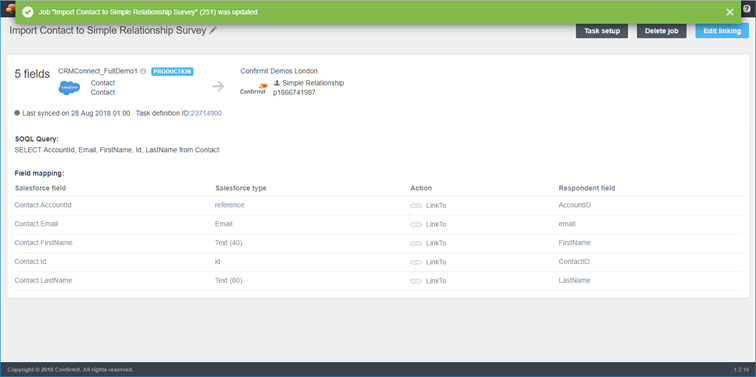Click the grey sync status dot
This screenshot has height=377, width=756.
(x=17, y=113)
